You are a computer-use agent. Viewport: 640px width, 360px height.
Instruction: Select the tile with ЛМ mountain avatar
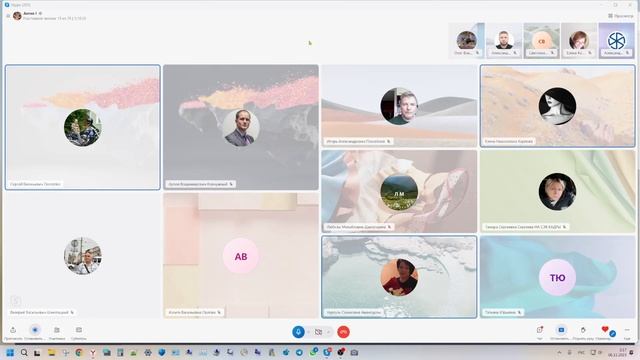coord(399,191)
